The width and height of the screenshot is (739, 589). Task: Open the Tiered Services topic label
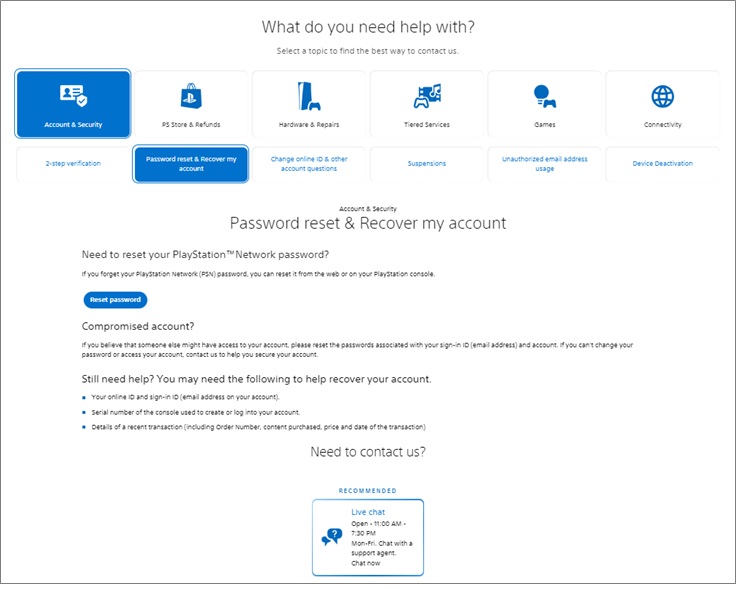tap(427, 125)
